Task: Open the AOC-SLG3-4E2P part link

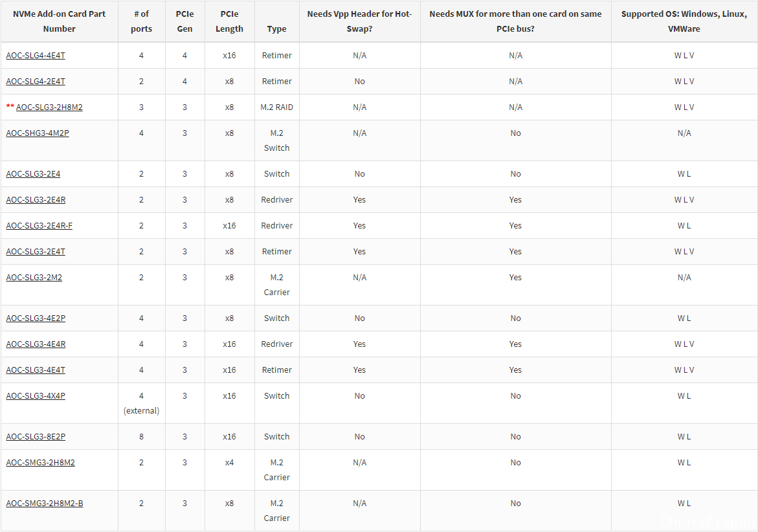Action: (36, 318)
